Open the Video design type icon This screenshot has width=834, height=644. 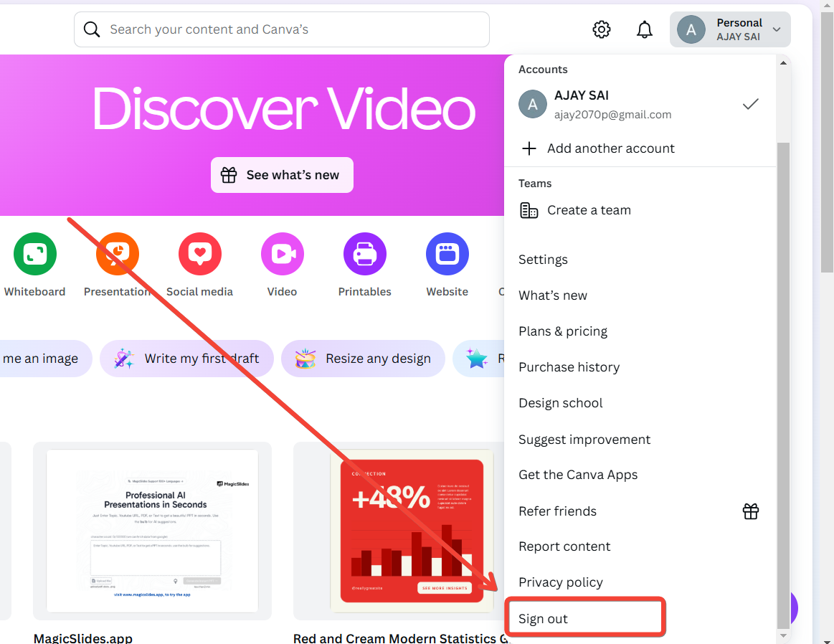tap(283, 254)
